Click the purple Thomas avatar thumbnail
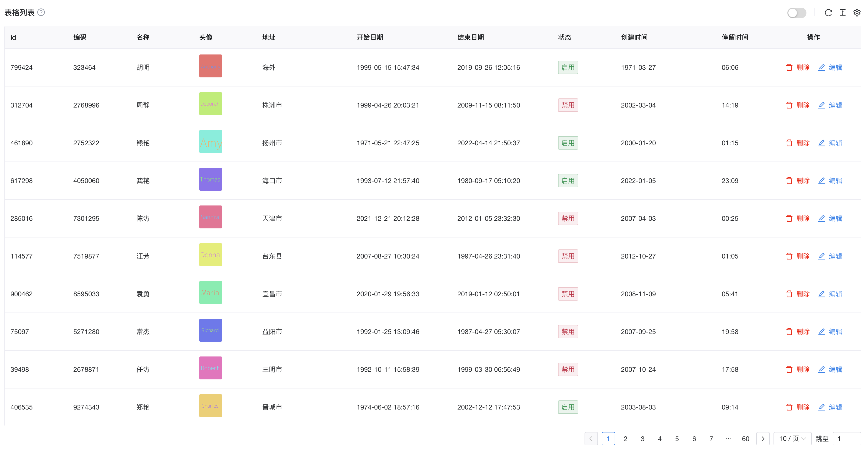Image resolution: width=868 pixels, height=453 pixels. coord(210,179)
